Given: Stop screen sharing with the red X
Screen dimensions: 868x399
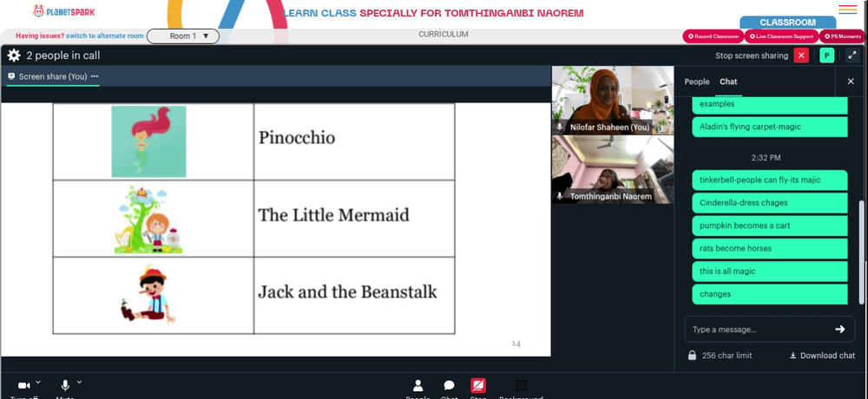Looking at the screenshot, I should coord(801,56).
